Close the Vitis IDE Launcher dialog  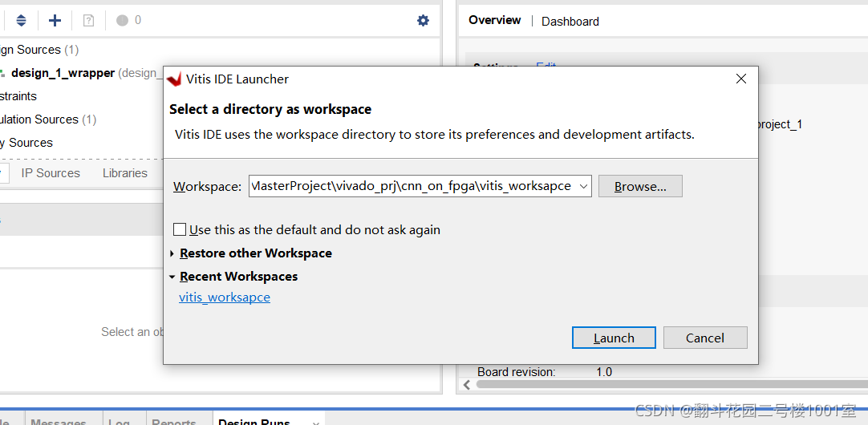tap(741, 79)
